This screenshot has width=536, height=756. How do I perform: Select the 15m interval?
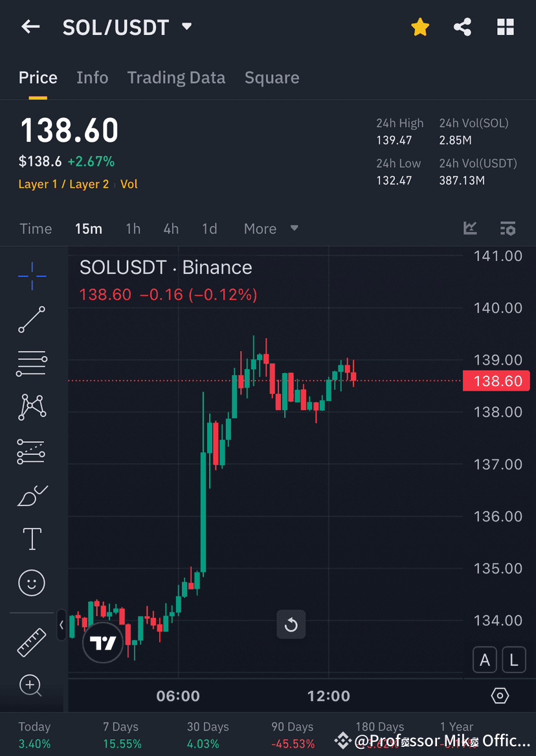click(89, 229)
